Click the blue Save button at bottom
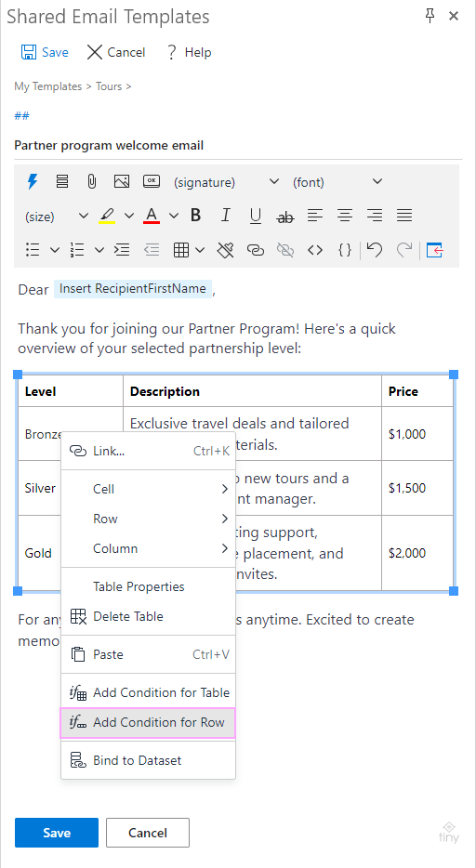The height and width of the screenshot is (868, 476). click(57, 833)
